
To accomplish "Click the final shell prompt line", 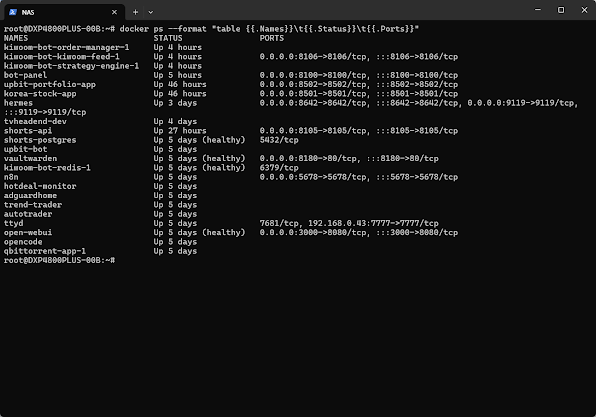I will click(x=59, y=260).
